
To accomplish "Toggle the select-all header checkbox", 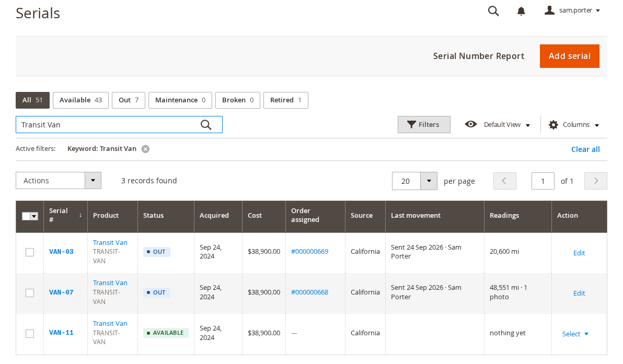I will click(26, 216).
